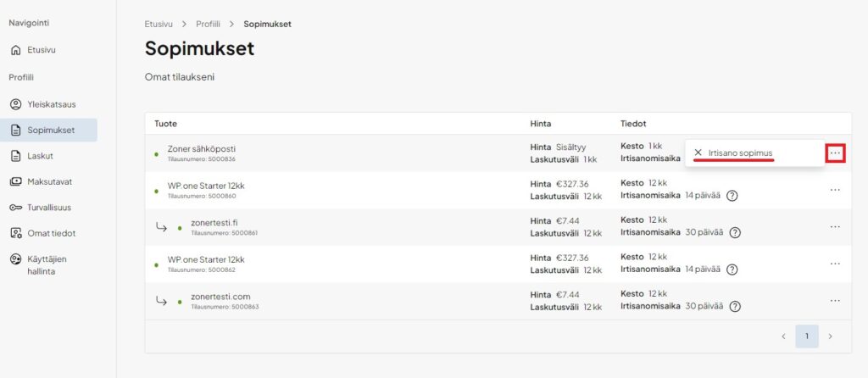Click help icon beside zonertesti.fi's 30 päivää
Screen dimensions: 868x378
tap(735, 232)
